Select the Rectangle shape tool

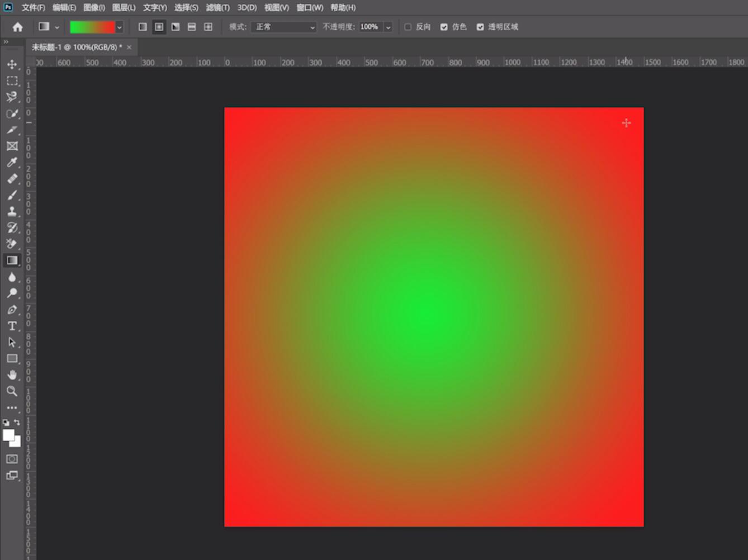pos(12,358)
